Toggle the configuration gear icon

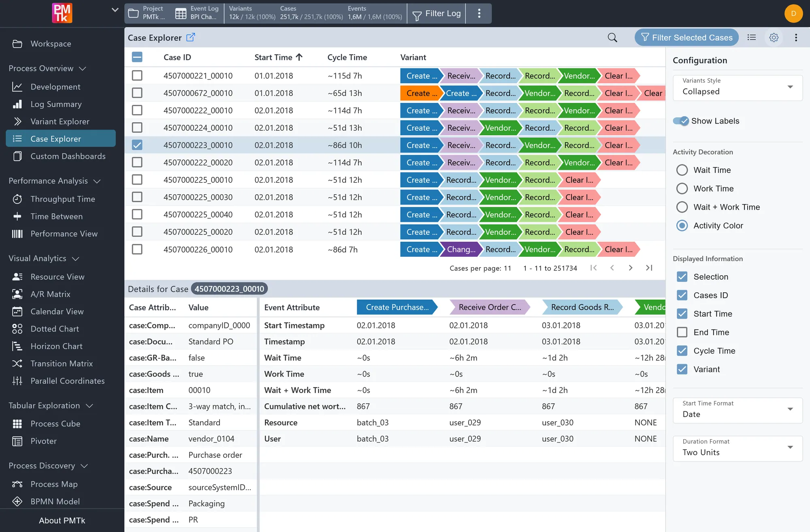click(x=774, y=38)
